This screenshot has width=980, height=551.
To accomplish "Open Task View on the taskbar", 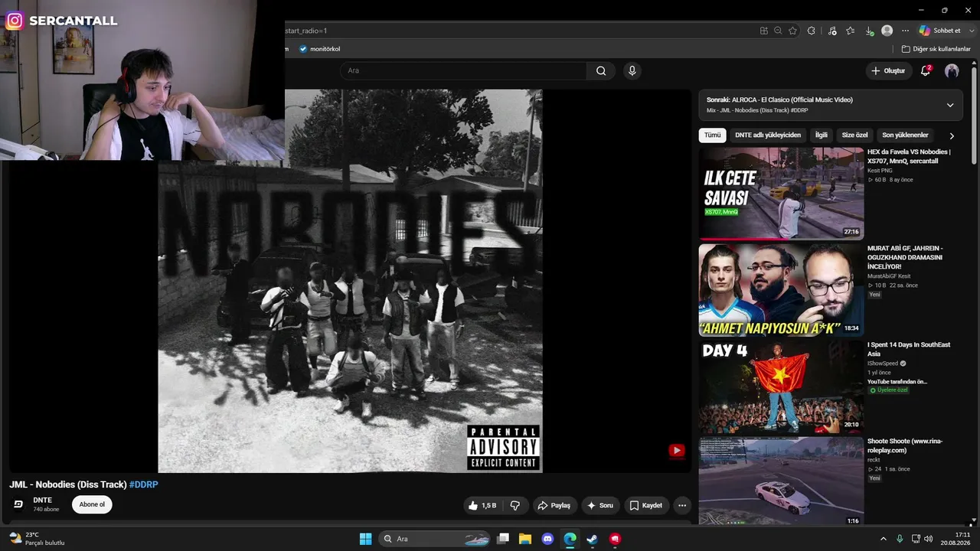I will point(503,539).
